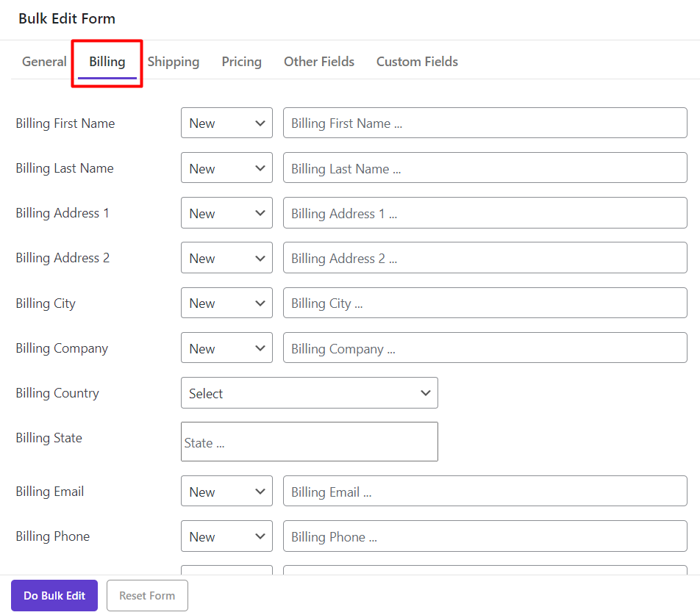This screenshot has height=615, width=700.
Task: Click the Reset Form button
Action: [147, 596]
